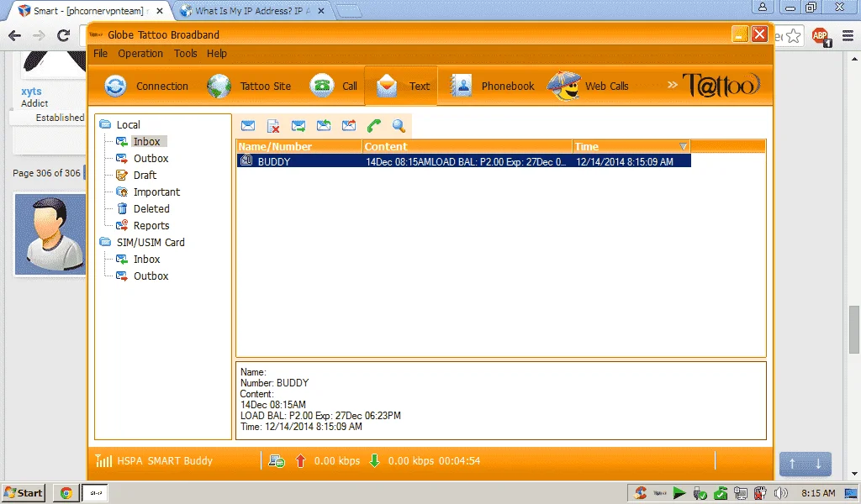Click the red upload arrow icon

(300, 461)
